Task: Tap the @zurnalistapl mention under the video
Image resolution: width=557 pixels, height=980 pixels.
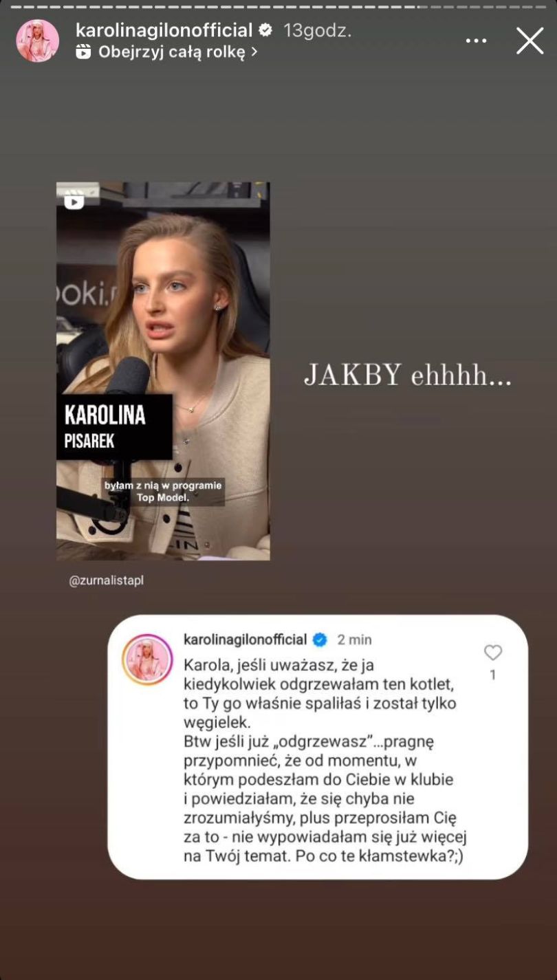Action: (x=107, y=580)
